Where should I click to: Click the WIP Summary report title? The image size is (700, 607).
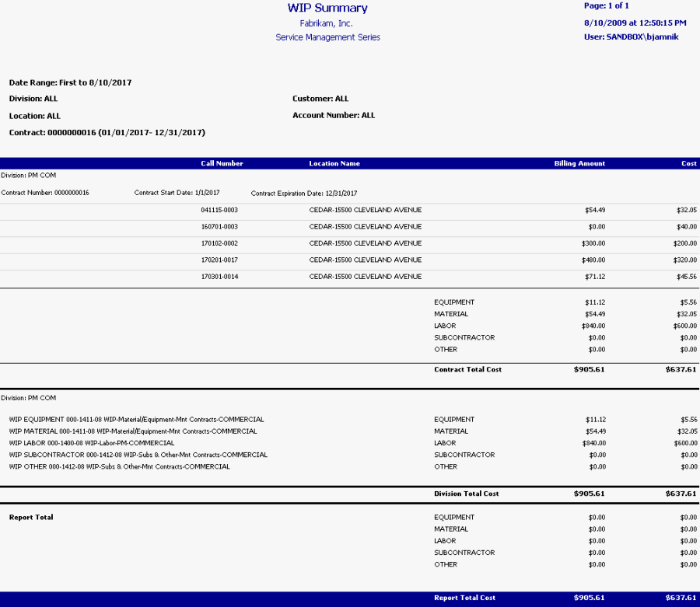pyautogui.click(x=327, y=9)
